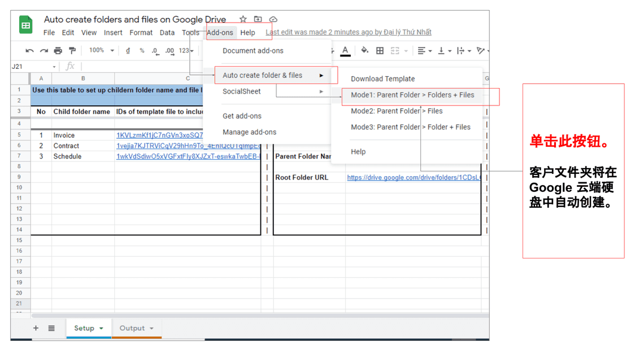Open the all sheets list icon

click(x=51, y=328)
